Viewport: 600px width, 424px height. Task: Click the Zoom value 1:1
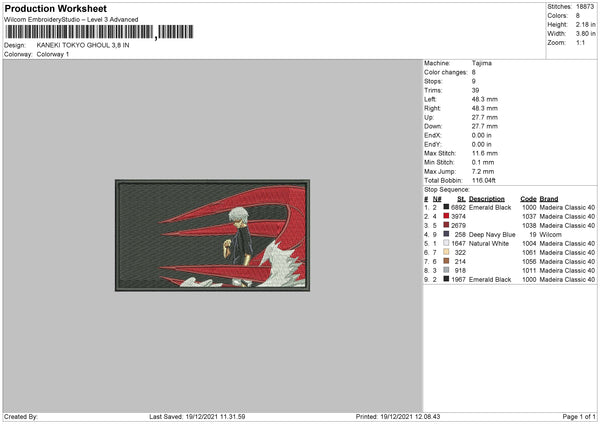click(580, 42)
